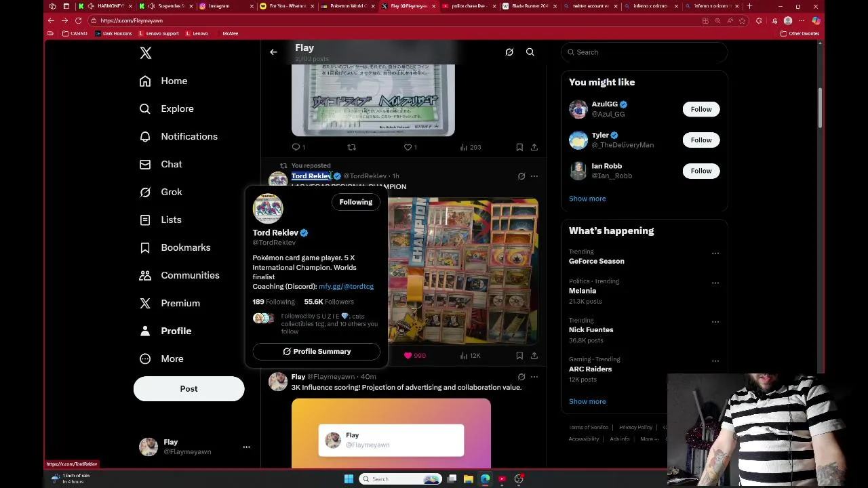Open Notifications in the sidebar
Screen dimensions: 868x488
point(178,136)
